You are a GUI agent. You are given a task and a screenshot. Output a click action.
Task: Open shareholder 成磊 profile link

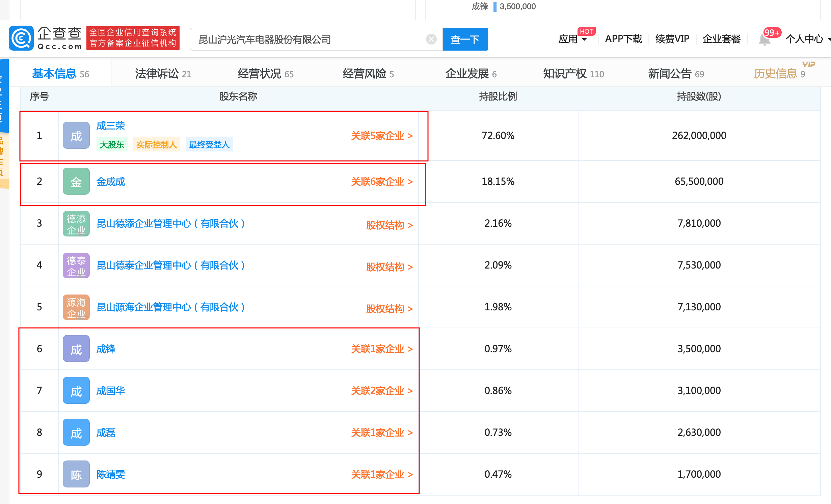coord(106,432)
